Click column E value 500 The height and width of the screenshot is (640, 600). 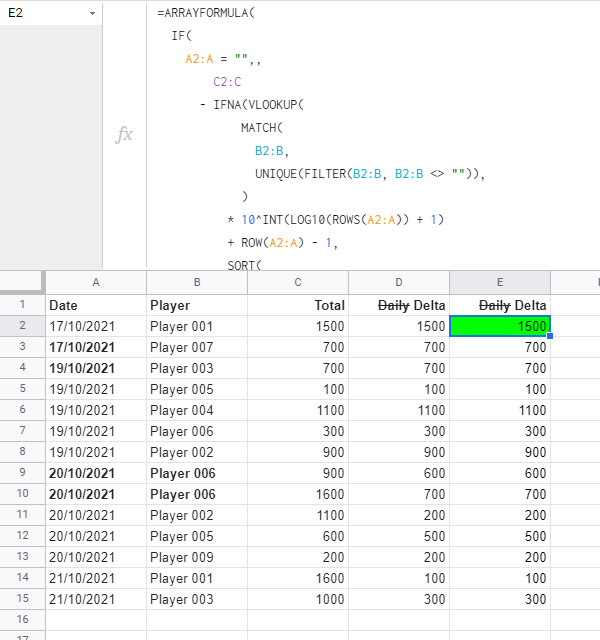500,536
